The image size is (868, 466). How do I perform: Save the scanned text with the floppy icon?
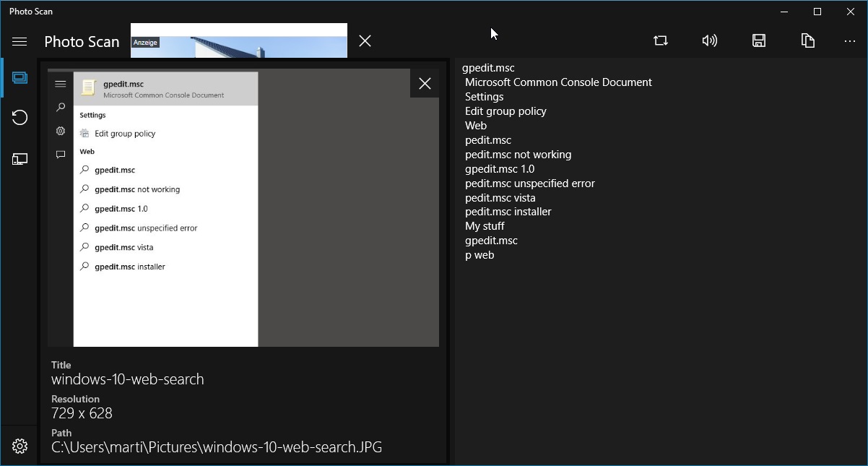759,40
